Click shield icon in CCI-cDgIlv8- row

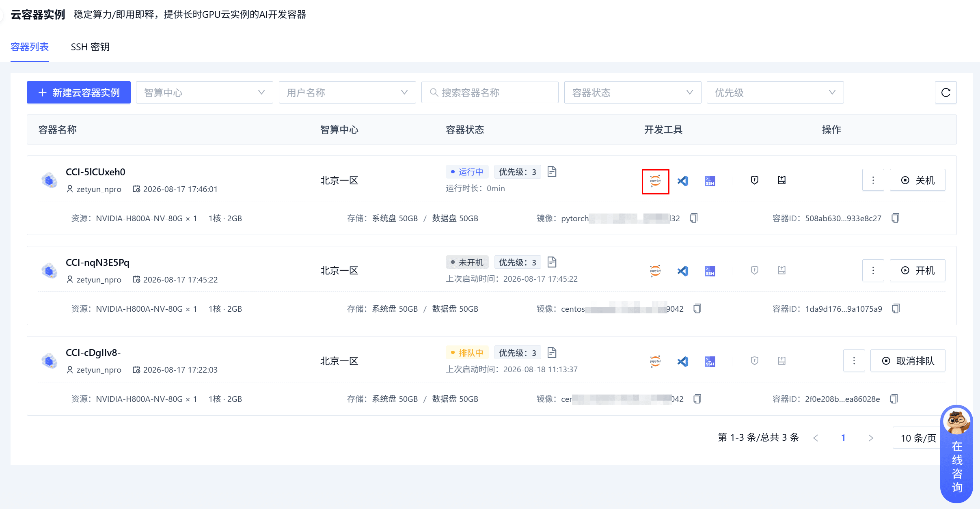pos(754,361)
